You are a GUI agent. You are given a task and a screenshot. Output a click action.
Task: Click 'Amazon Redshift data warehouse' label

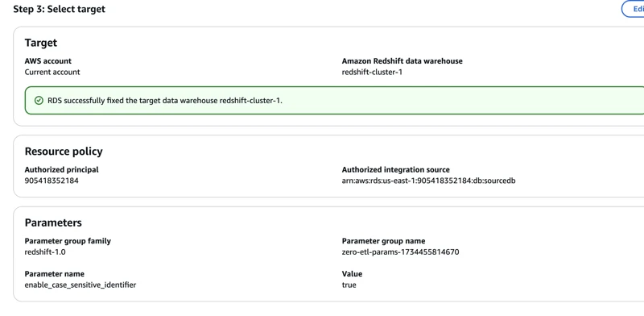pos(402,61)
